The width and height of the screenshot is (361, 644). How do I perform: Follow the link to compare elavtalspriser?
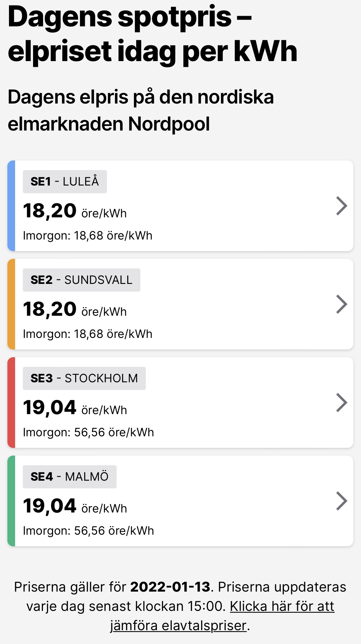pos(282,607)
